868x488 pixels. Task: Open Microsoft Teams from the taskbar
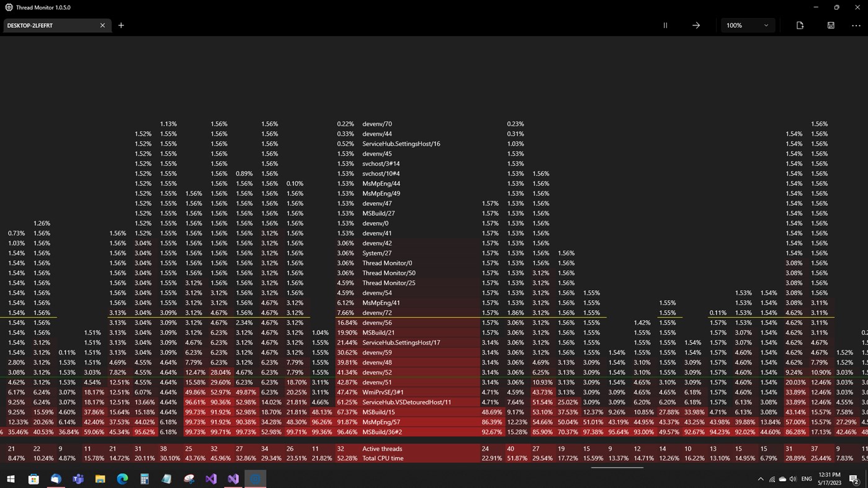(78, 478)
